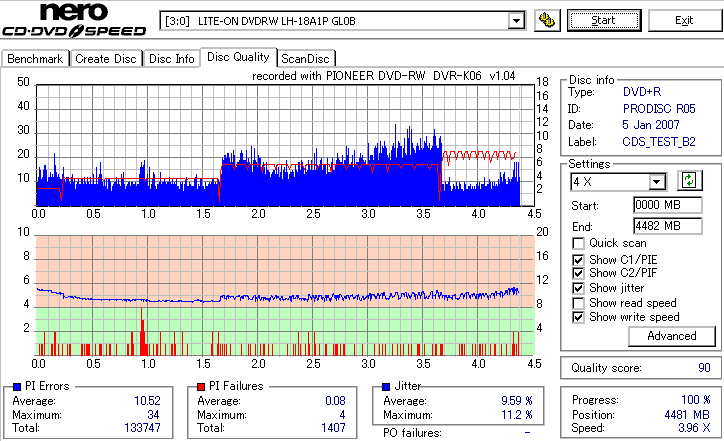Viewport: 724px width, 441px height.
Task: Open Advanced settings
Action: click(672, 336)
